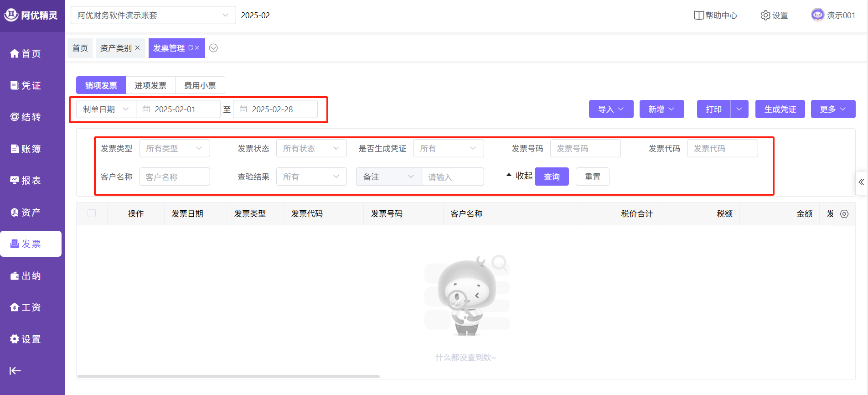
Task: Open the 凭证 voucher sidebar icon
Action: (x=15, y=85)
